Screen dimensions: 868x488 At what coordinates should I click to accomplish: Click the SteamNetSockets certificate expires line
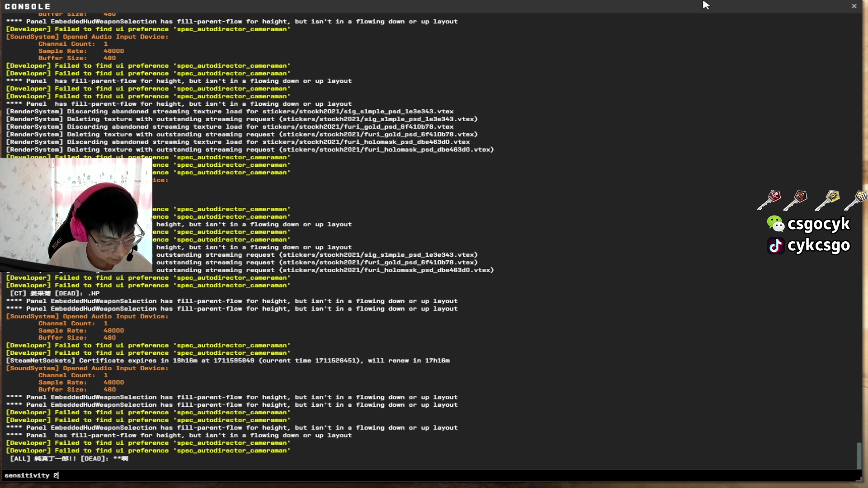[x=228, y=361]
